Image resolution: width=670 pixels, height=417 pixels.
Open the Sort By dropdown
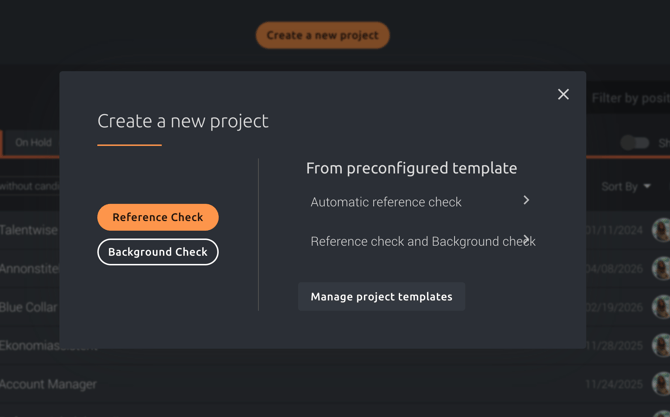pyautogui.click(x=626, y=186)
